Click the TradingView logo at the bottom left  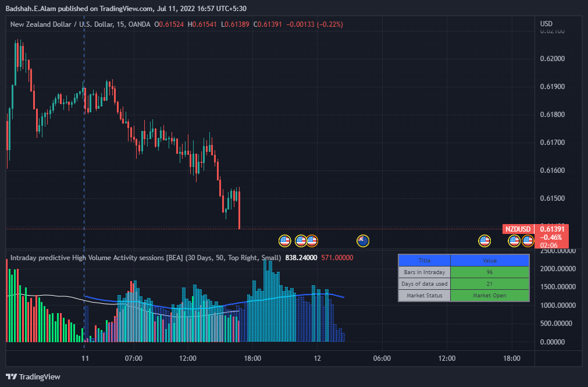pyautogui.click(x=33, y=377)
